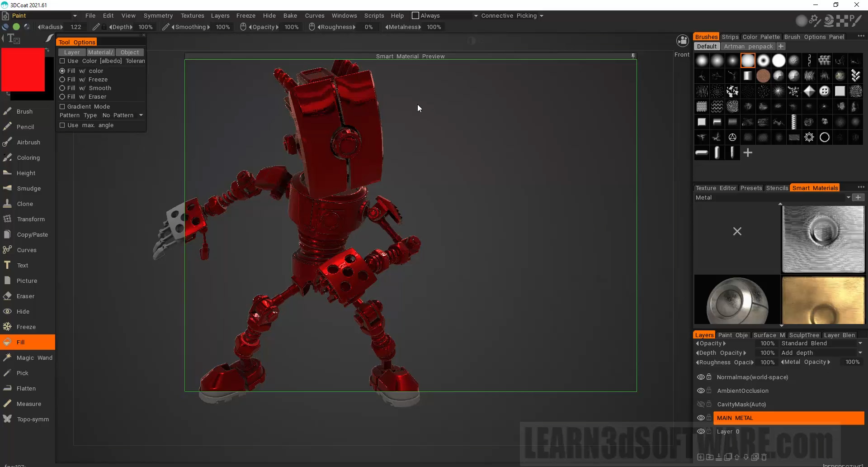Open the Textures menu
The width and height of the screenshot is (868, 467).
[x=192, y=16]
